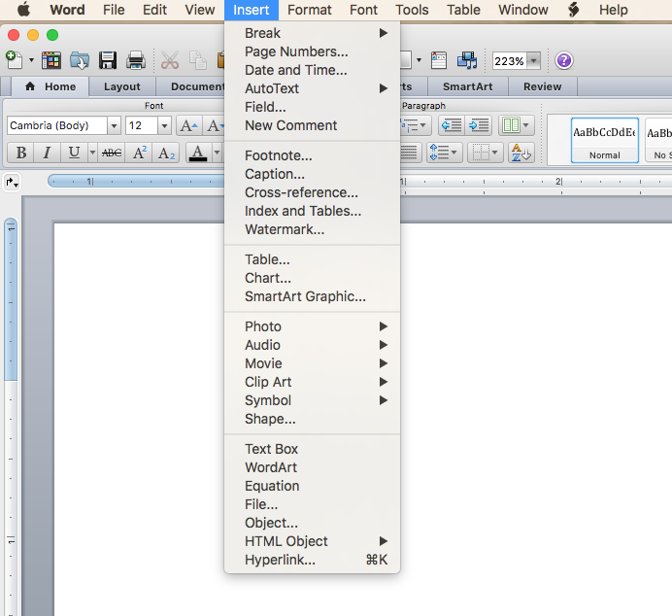
Task: Open the Apple menu
Action: [x=23, y=10]
